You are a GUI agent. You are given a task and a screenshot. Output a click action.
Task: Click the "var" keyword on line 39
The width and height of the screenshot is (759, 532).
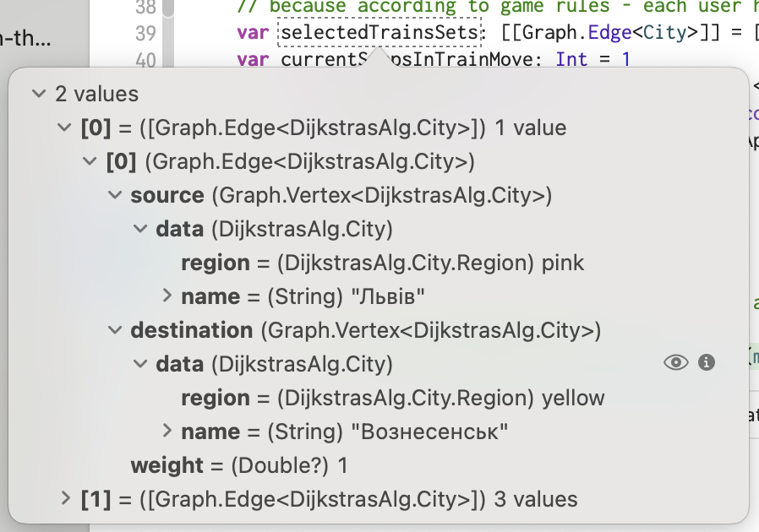tap(253, 33)
